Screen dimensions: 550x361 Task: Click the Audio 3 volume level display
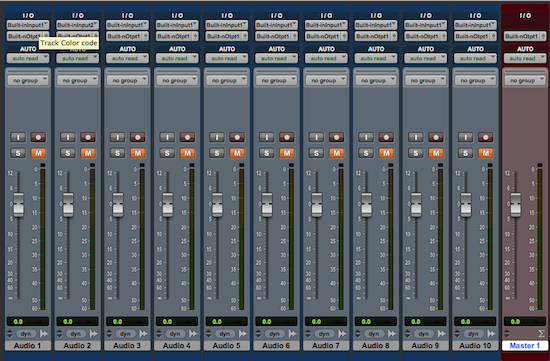(127, 321)
